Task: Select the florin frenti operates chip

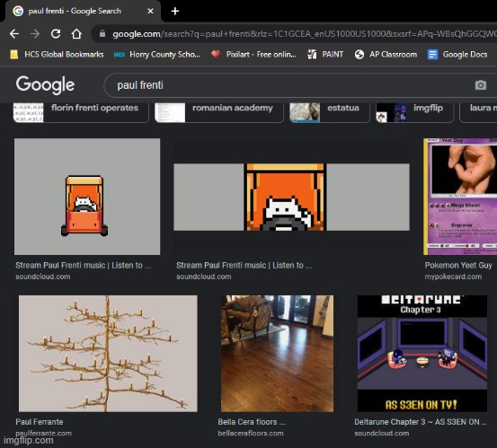Action: coord(81,112)
